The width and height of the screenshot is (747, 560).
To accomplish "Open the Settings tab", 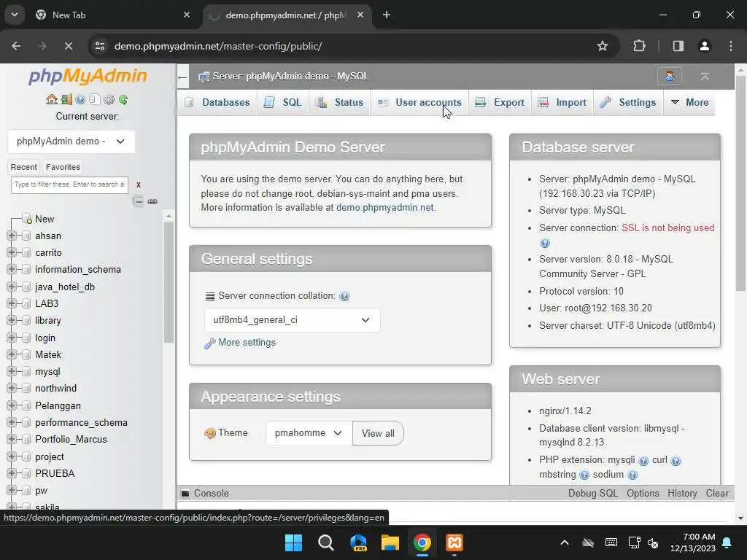I will (x=628, y=102).
